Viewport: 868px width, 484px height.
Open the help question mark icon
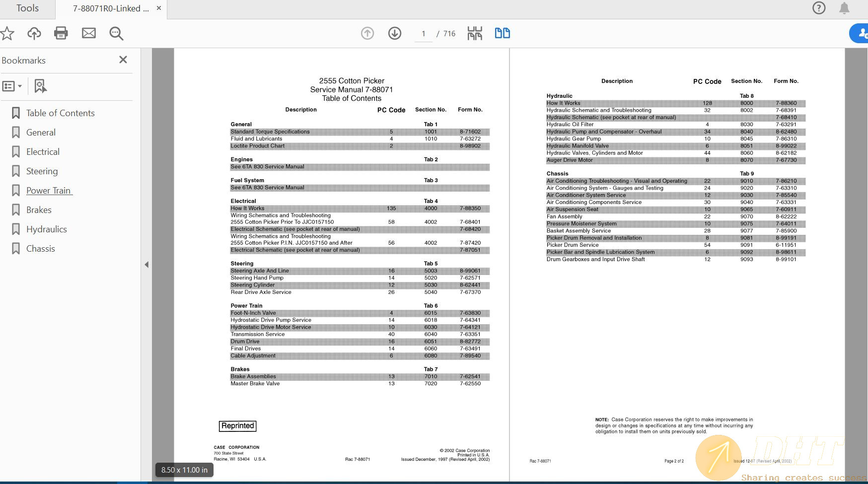tap(819, 8)
